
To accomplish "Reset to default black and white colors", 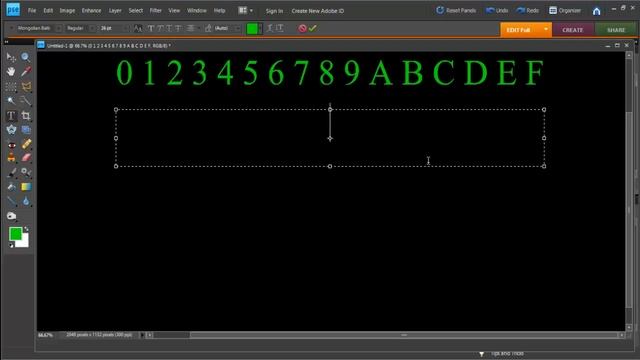I will point(11,245).
